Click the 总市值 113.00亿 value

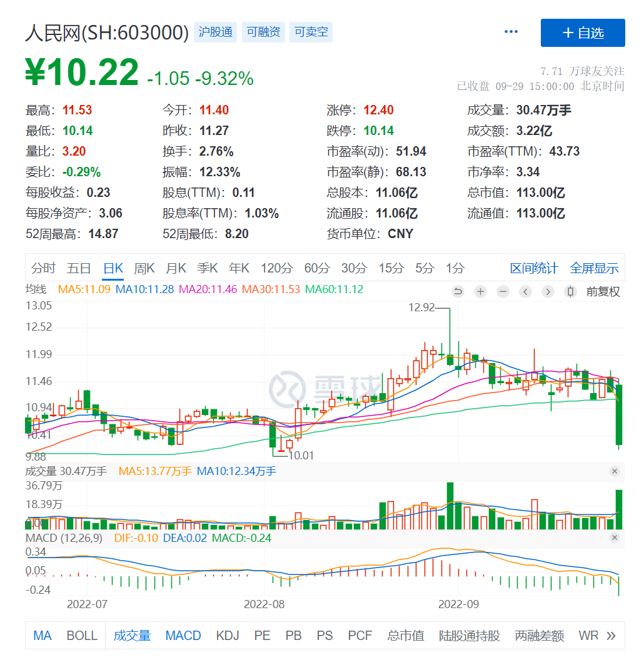540,192
